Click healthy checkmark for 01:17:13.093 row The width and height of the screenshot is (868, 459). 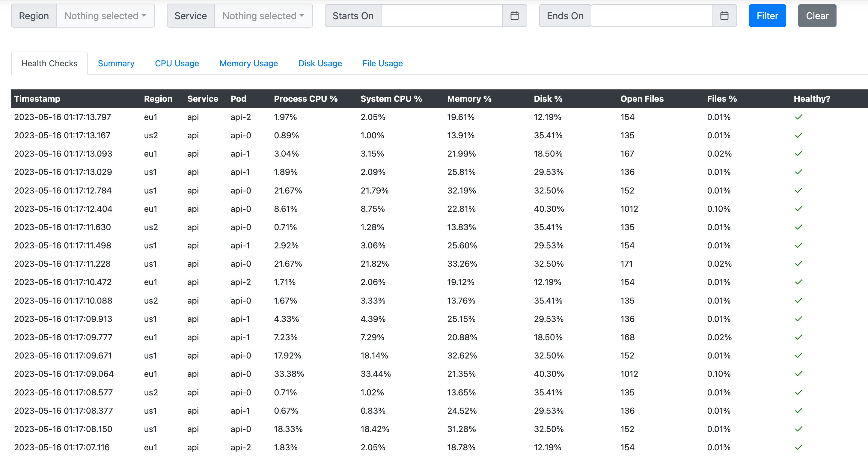coord(798,153)
